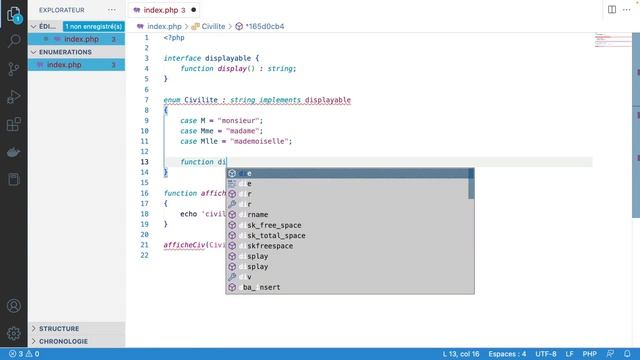Place cursor on line 13 'function di'

203,162
